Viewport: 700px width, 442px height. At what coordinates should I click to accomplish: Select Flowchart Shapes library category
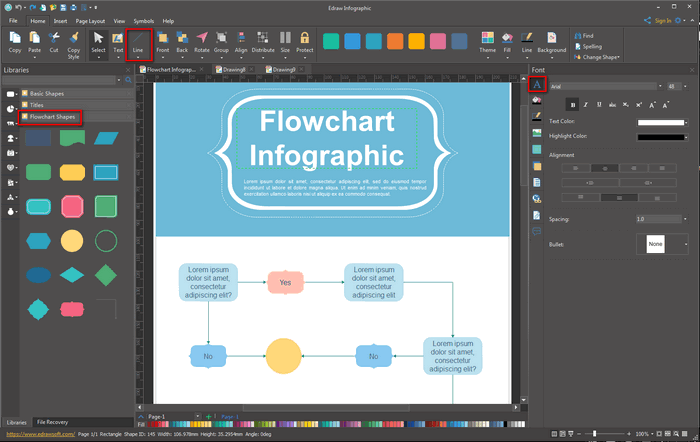pos(51,117)
